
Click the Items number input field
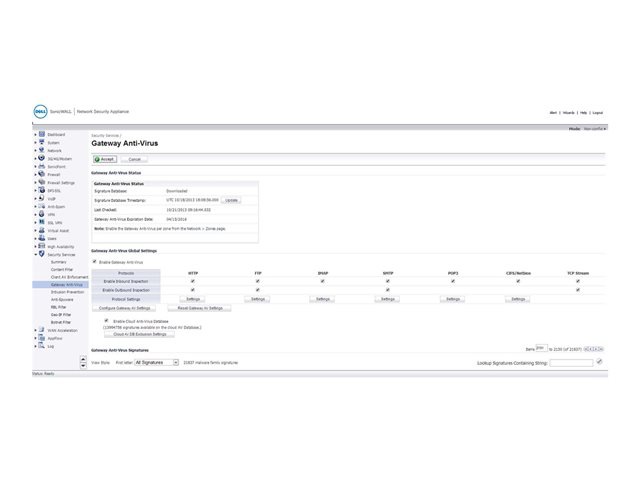coord(541,348)
